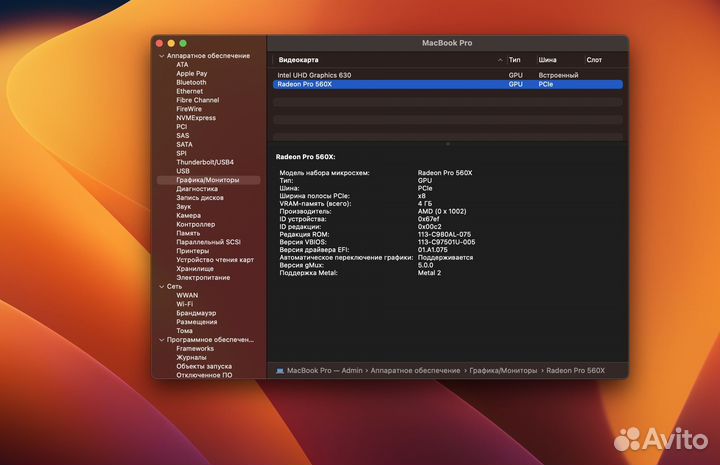Screen dimensions: 720x465
Task: Open Apple Pay hardware entry
Action: pyautogui.click(x=192, y=73)
